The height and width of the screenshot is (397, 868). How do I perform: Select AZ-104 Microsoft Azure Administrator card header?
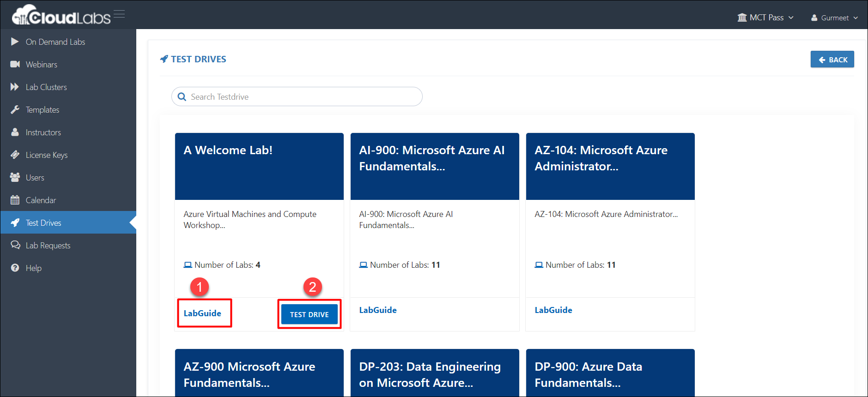pyautogui.click(x=610, y=166)
